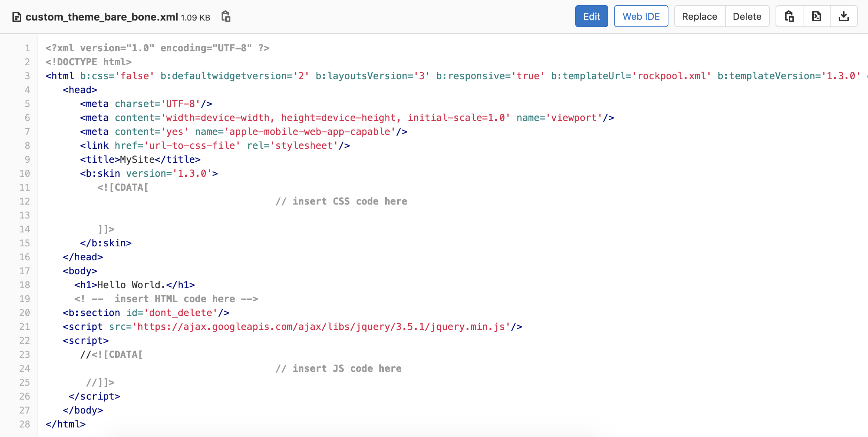Click filename custom_theme_bare_bone.xml

[x=102, y=17]
